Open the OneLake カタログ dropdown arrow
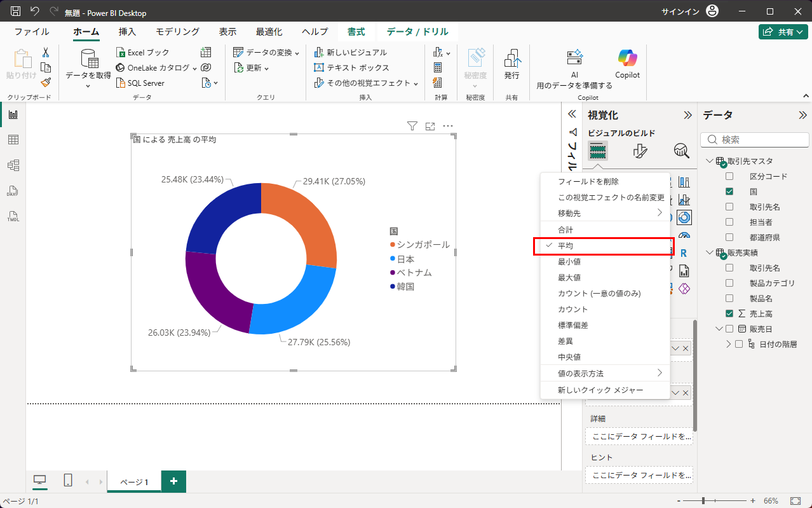812x508 pixels. (x=194, y=68)
